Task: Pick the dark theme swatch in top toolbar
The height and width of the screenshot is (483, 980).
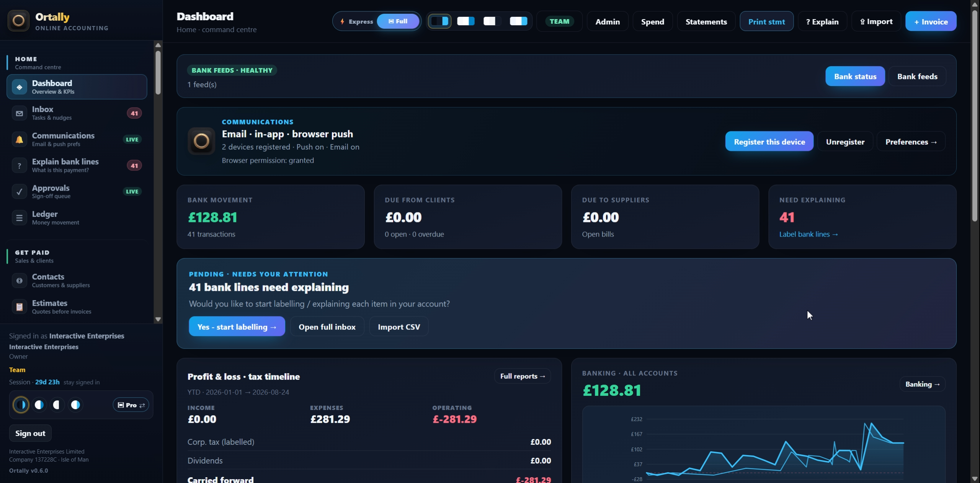Action: (439, 21)
